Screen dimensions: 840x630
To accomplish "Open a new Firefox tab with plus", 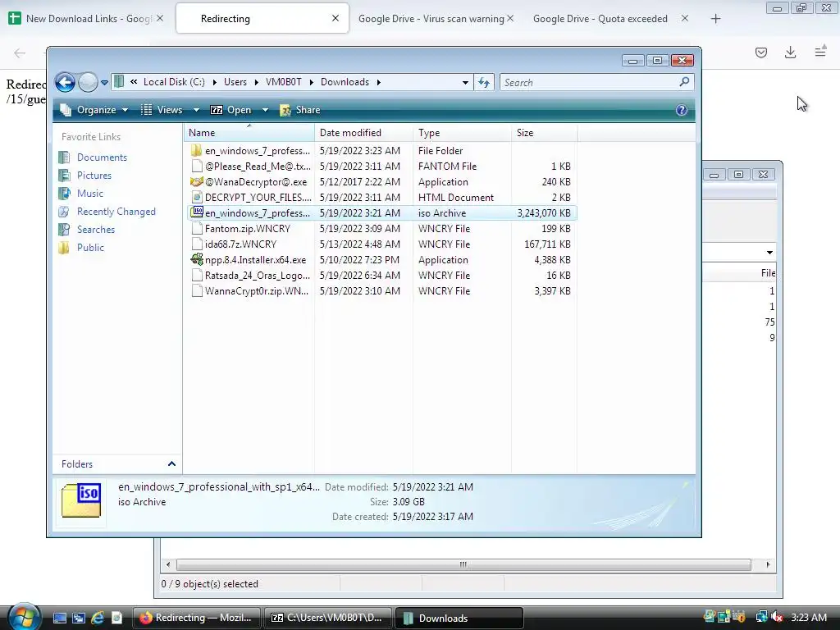I will click(x=715, y=19).
